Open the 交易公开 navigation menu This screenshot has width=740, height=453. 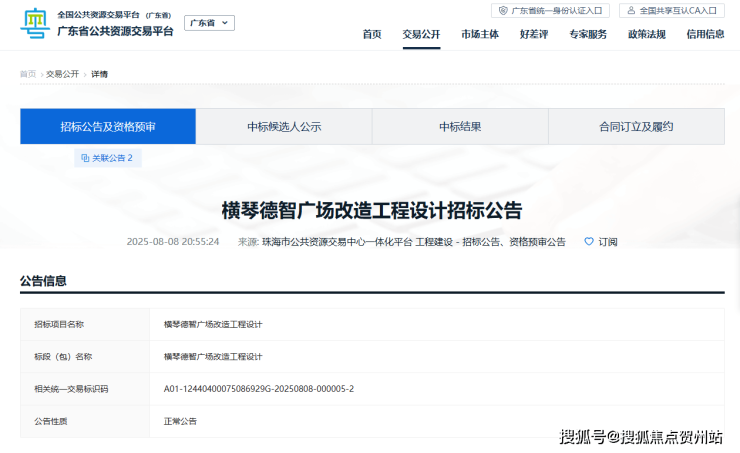(x=421, y=34)
